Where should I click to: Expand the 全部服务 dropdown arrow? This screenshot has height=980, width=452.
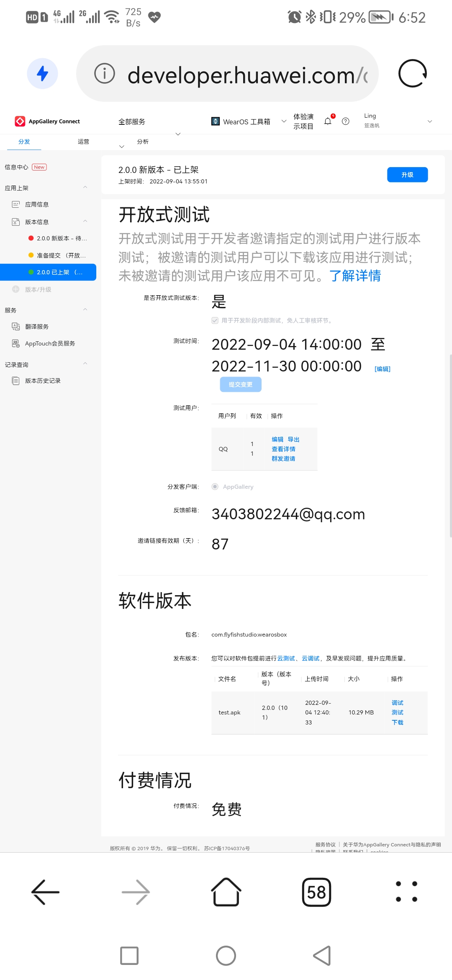(x=178, y=134)
